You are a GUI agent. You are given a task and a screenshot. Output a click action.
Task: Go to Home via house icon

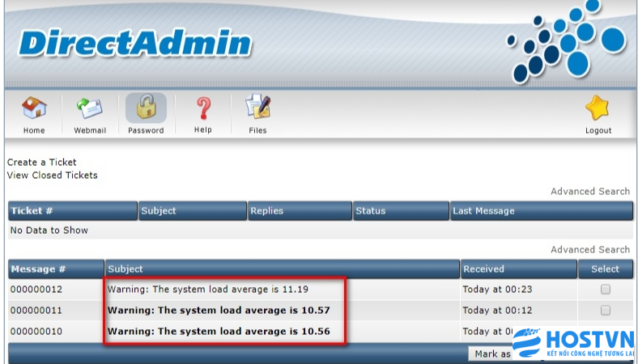coord(34,108)
